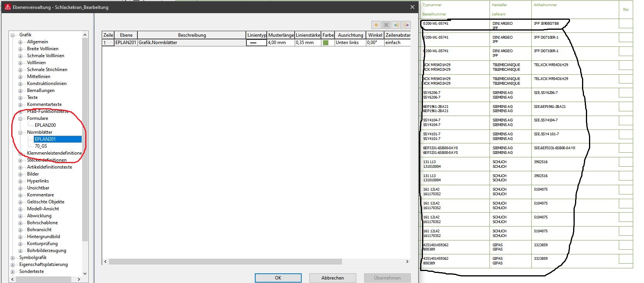
Task: Click 'IFF 3590EGTB8' in the parts list
Action: pos(546,24)
